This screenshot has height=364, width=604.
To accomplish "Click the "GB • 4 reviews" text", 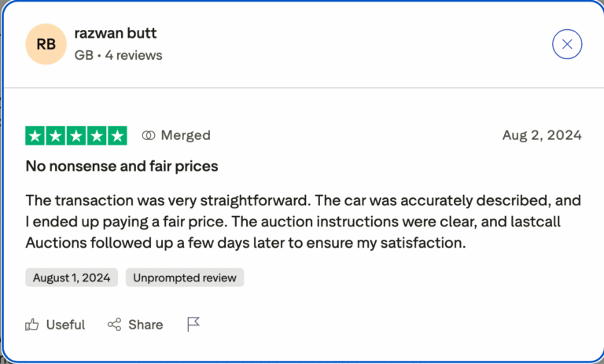I will [x=118, y=55].
